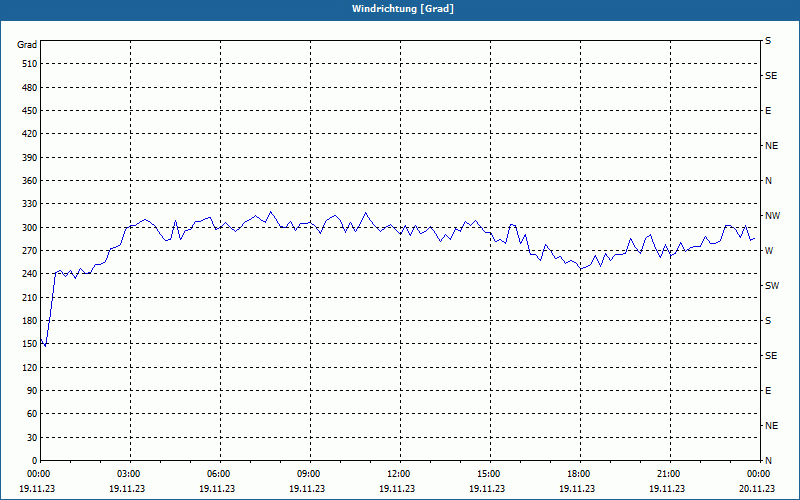Image resolution: width=800 pixels, height=500 pixels.
Task: Select the 480 degree axis label
Action: pyautogui.click(x=30, y=88)
